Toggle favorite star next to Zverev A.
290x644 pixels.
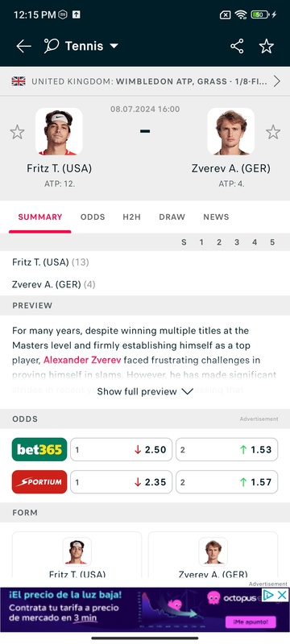pyautogui.click(x=273, y=132)
